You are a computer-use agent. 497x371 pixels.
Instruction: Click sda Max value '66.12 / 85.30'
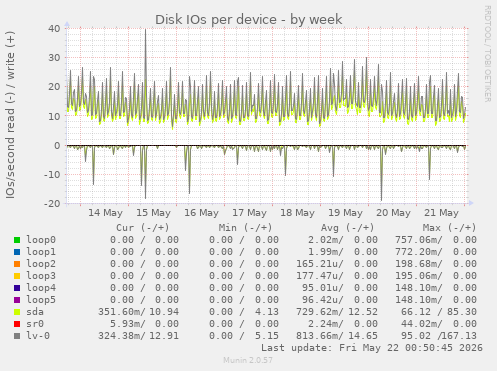pos(439,312)
